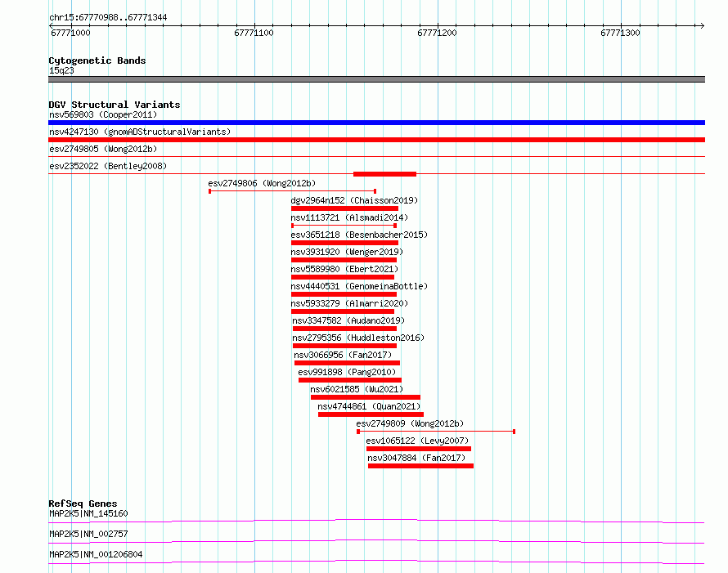Viewport: 728px width, 573px height.
Task: Open nsv4744861 (Quan2021) label
Action: [369, 406]
